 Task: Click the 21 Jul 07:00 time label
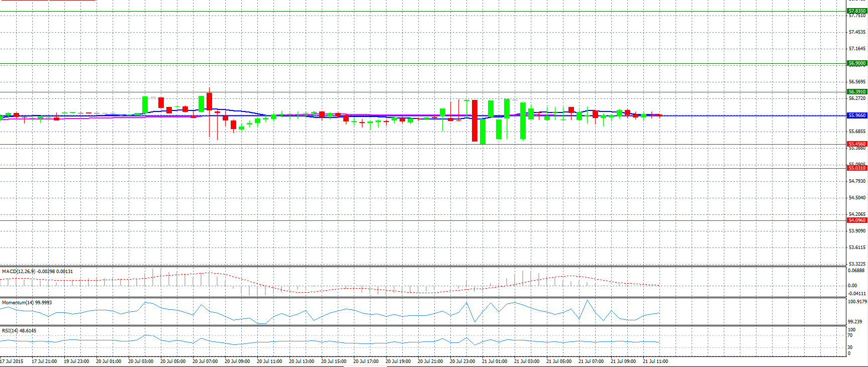pos(591,361)
